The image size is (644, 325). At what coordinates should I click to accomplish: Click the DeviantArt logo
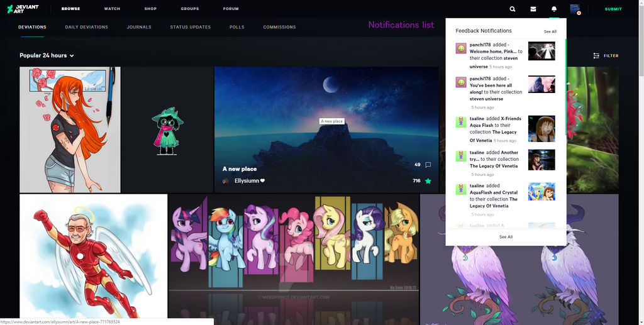[23, 9]
